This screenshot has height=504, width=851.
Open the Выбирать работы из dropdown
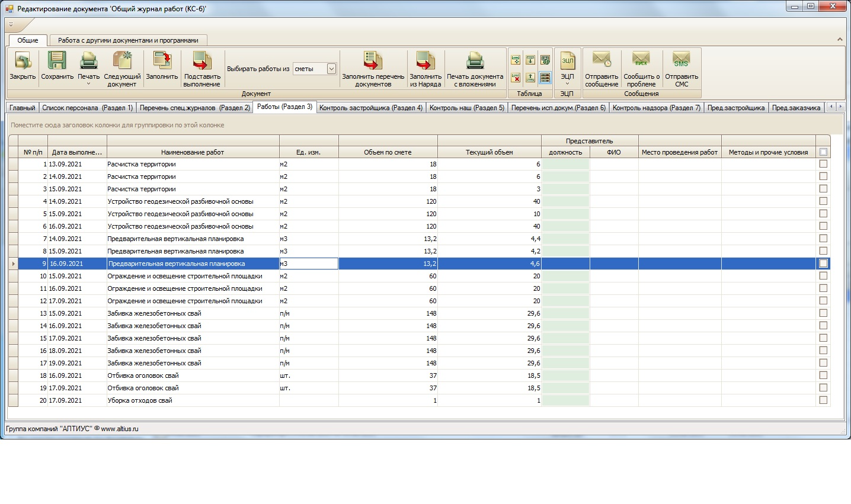331,69
